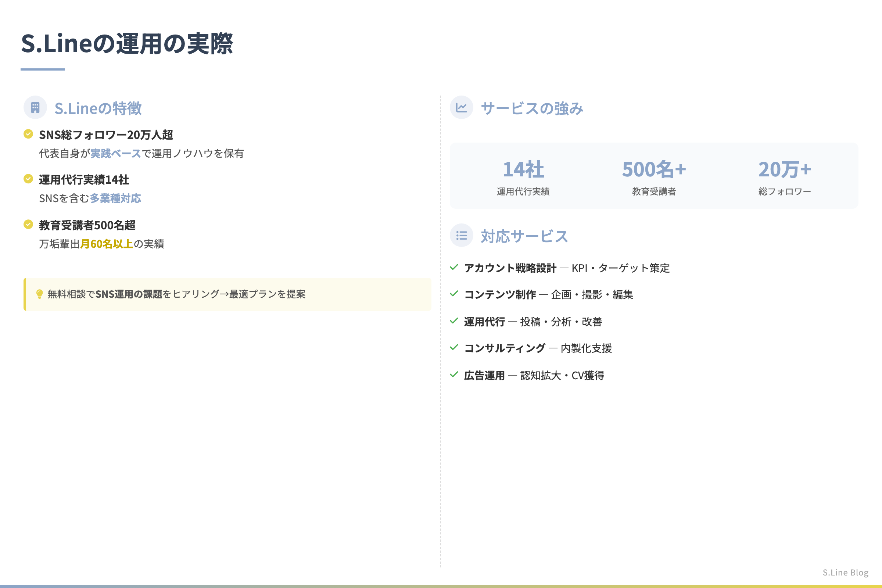Click the text 内製化支援
This screenshot has width=882, height=588.
click(587, 348)
